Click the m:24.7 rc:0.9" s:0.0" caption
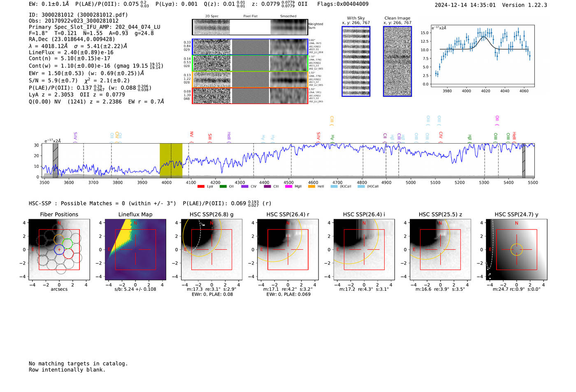This screenshot has width=576, height=392. click(517, 290)
